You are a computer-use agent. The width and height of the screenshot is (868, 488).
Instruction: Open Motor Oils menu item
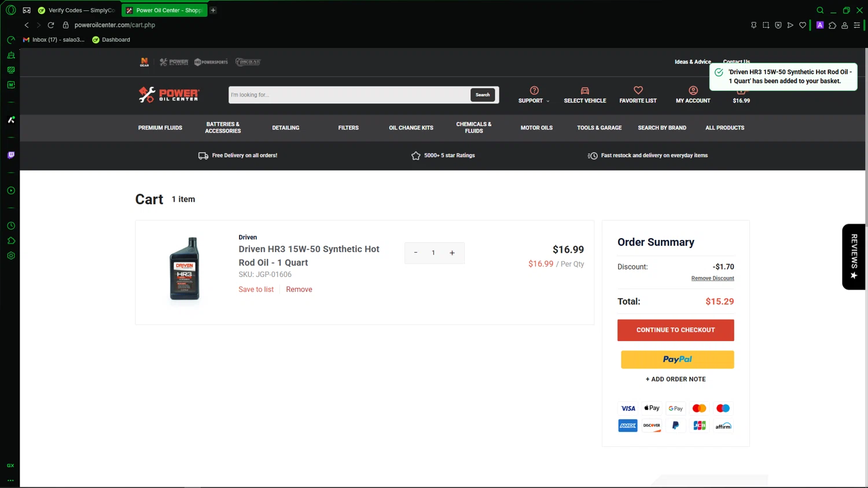point(536,128)
